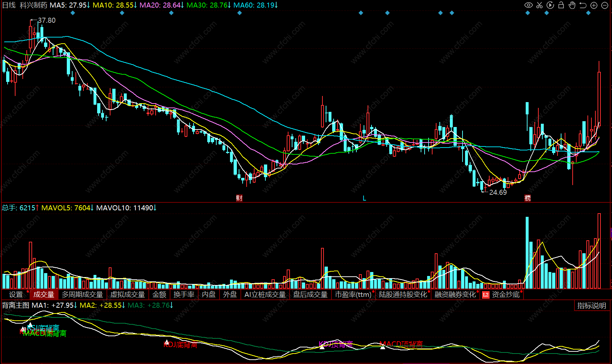Image resolution: width=612 pixels, height=364 pixels.
Task: Click the 24.69 low price label
Action: pos(498,192)
